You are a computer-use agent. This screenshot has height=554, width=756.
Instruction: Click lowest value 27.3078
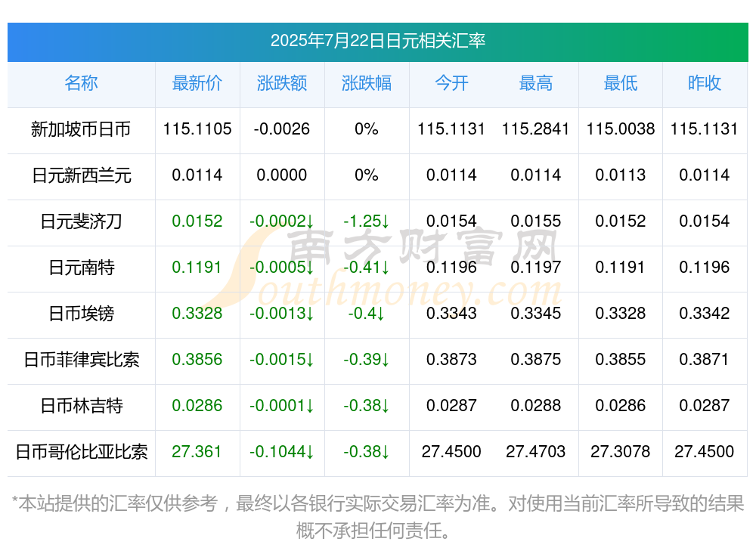(x=621, y=452)
